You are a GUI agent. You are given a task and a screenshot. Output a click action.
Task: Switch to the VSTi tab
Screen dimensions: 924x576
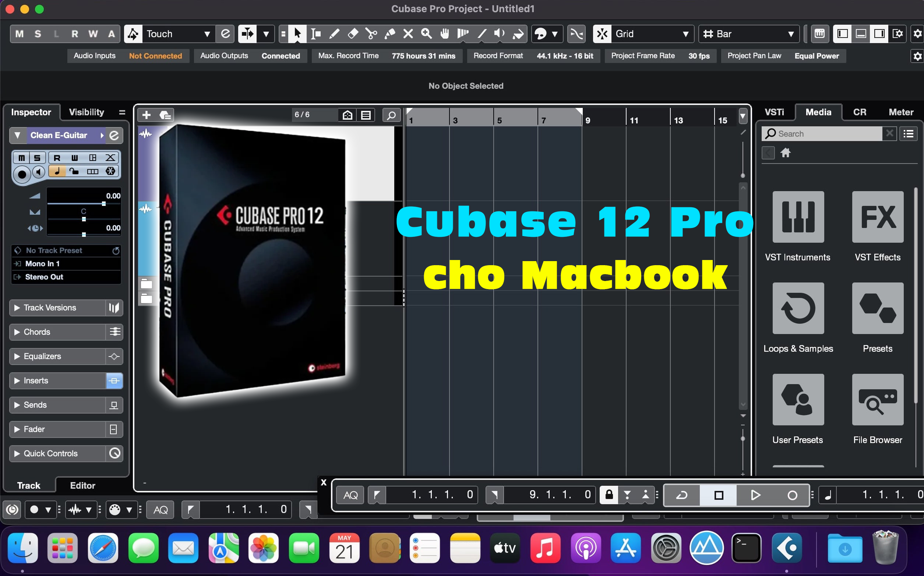point(775,112)
